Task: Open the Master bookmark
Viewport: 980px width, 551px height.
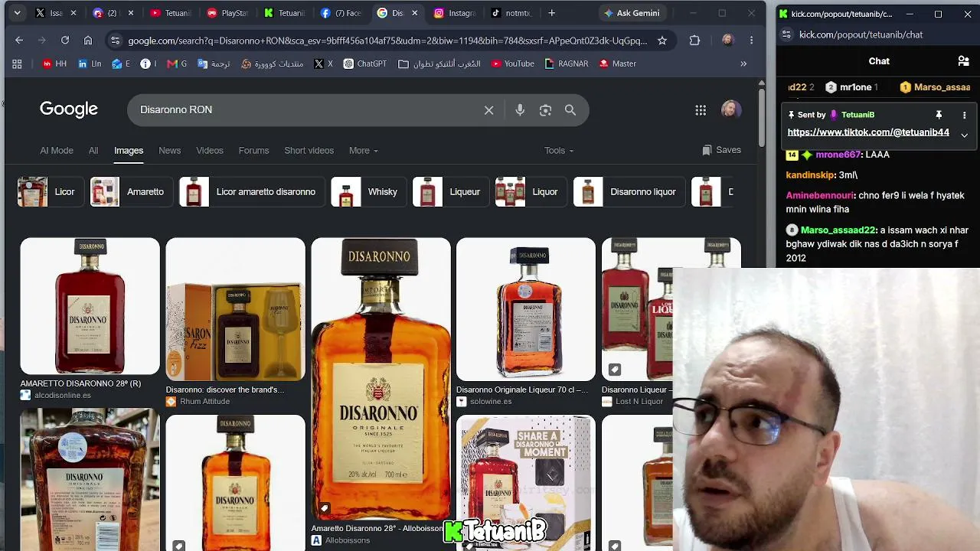Action: click(618, 64)
